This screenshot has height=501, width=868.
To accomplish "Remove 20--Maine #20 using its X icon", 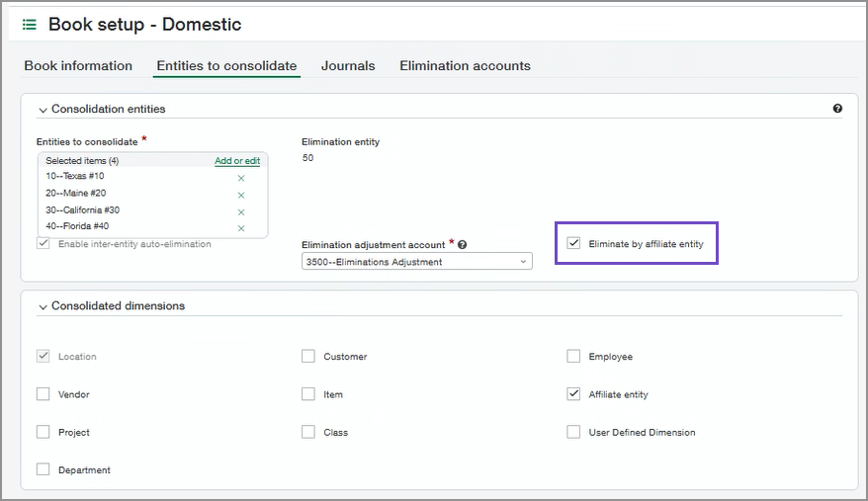I will 241,196.
